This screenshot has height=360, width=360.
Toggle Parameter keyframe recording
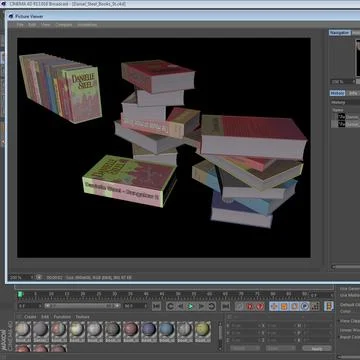tap(305, 306)
